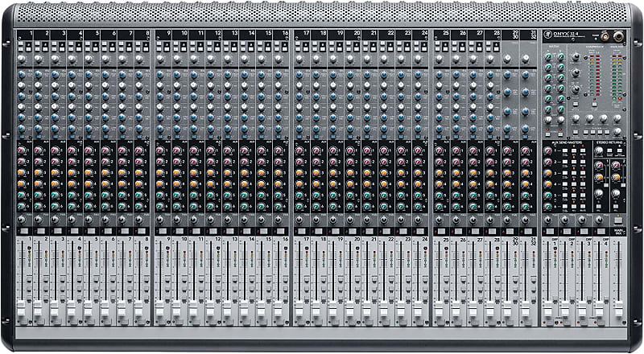
Task: Toggle the mute button on channel 1
Action: tap(24, 231)
